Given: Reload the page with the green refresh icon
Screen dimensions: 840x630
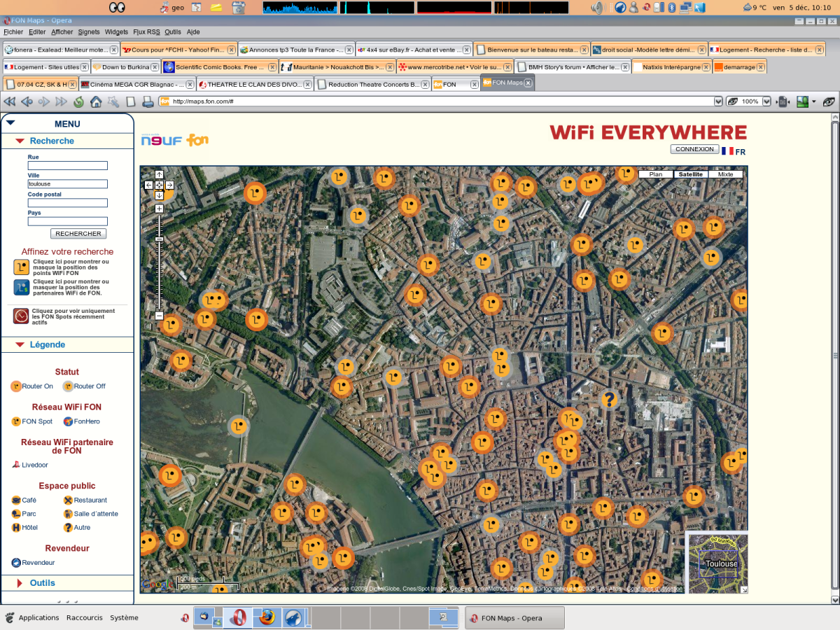Looking at the screenshot, I should [x=78, y=102].
